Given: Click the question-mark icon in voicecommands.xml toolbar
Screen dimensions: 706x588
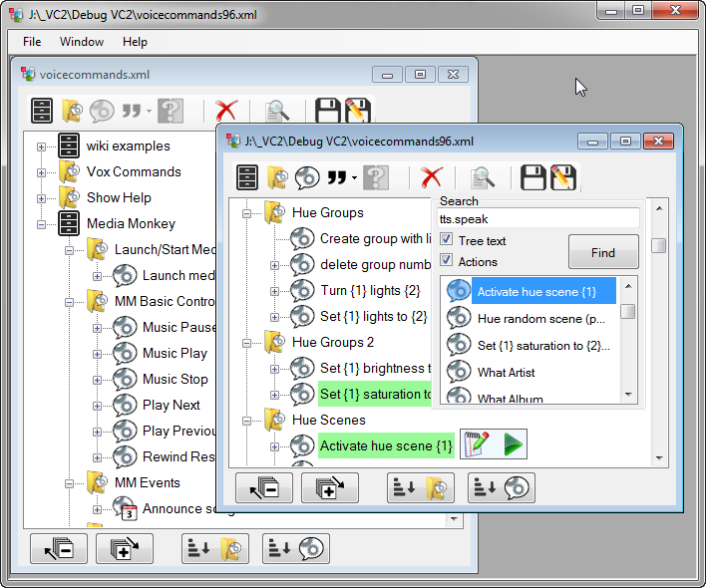Looking at the screenshot, I should pos(171,111).
